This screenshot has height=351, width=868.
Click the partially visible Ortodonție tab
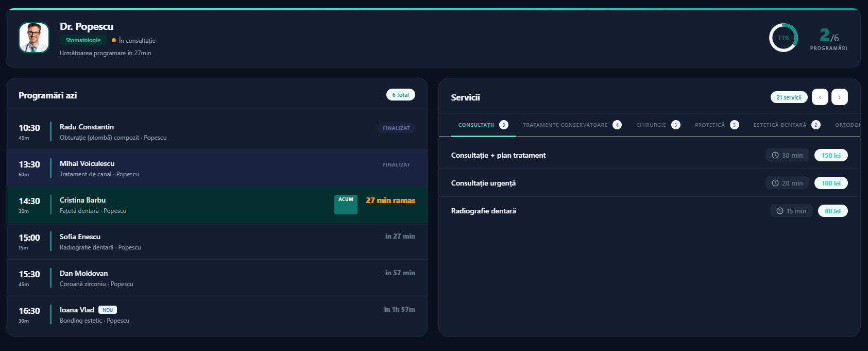click(847, 125)
